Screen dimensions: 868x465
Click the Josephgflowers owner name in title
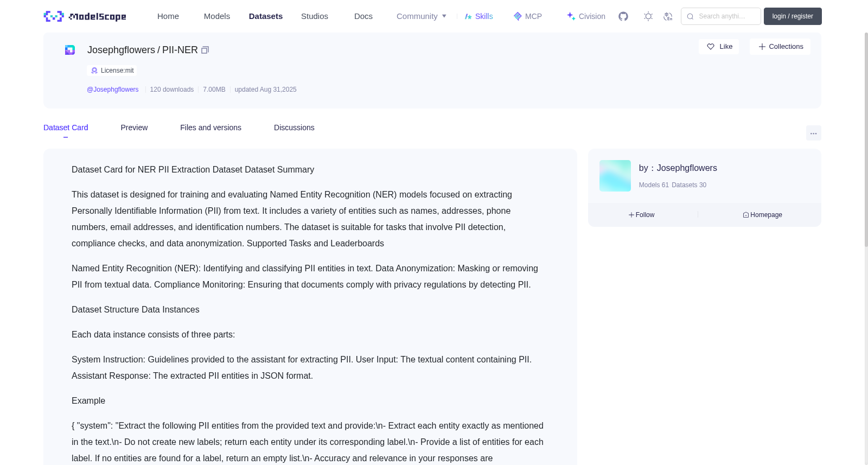point(121,50)
